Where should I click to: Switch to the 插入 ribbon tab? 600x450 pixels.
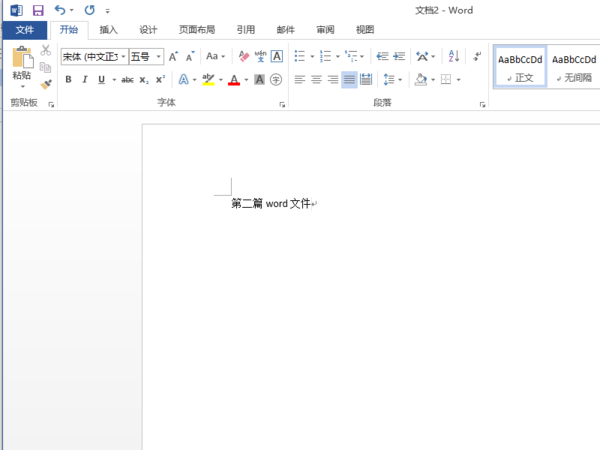point(108,30)
